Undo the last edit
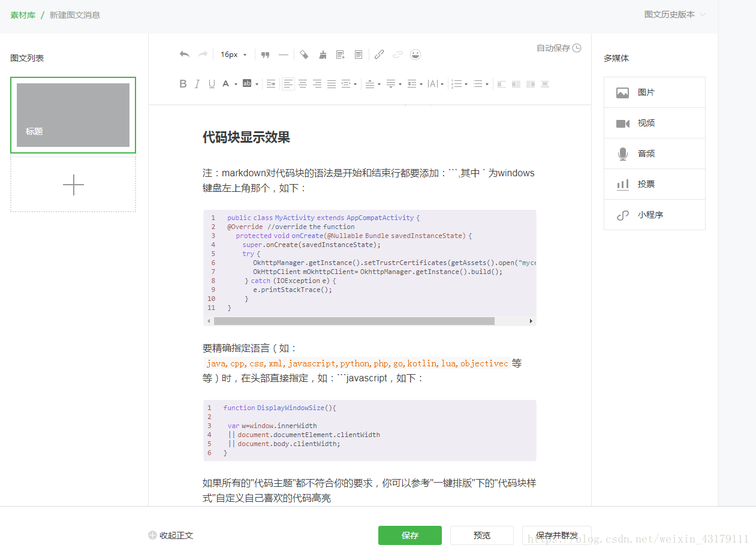 click(x=185, y=55)
